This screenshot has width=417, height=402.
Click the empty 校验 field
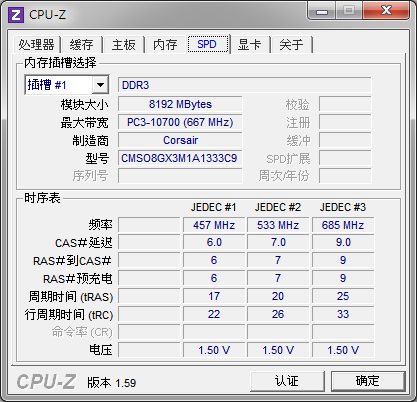(x=345, y=104)
